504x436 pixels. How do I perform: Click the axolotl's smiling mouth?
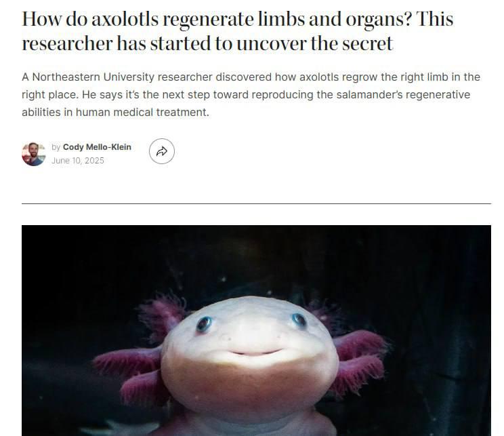click(255, 353)
